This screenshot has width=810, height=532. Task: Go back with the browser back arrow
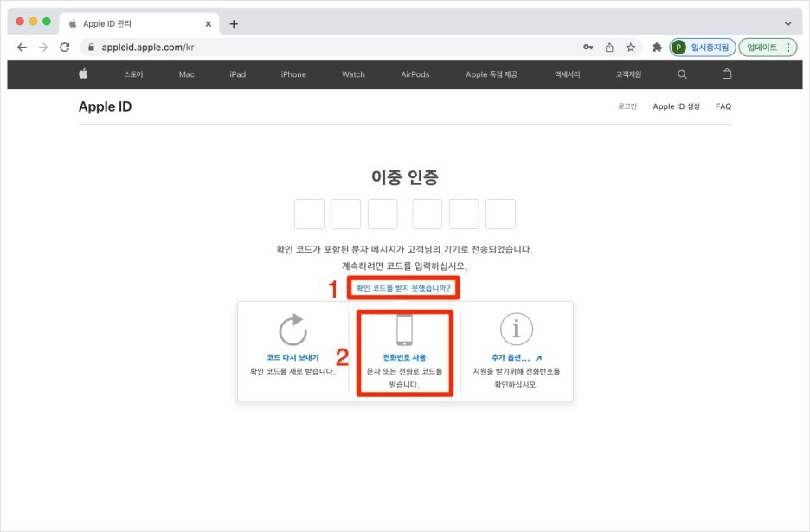coord(22,48)
